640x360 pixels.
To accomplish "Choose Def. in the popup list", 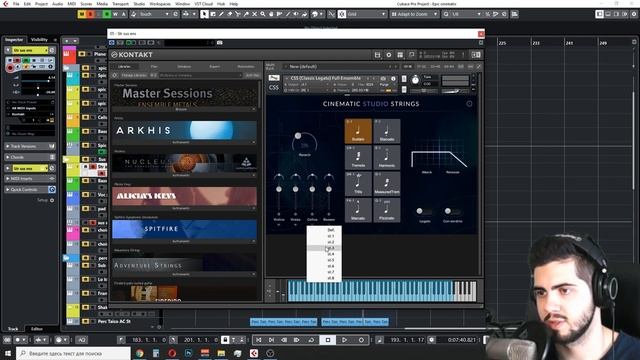I will pos(324,230).
